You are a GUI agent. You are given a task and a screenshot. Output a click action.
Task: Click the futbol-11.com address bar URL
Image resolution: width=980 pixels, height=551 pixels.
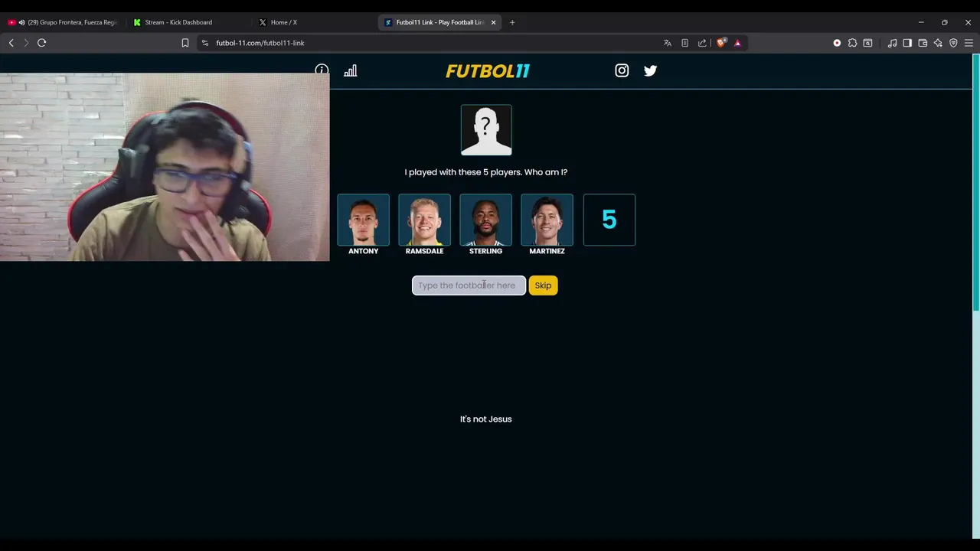coord(260,43)
